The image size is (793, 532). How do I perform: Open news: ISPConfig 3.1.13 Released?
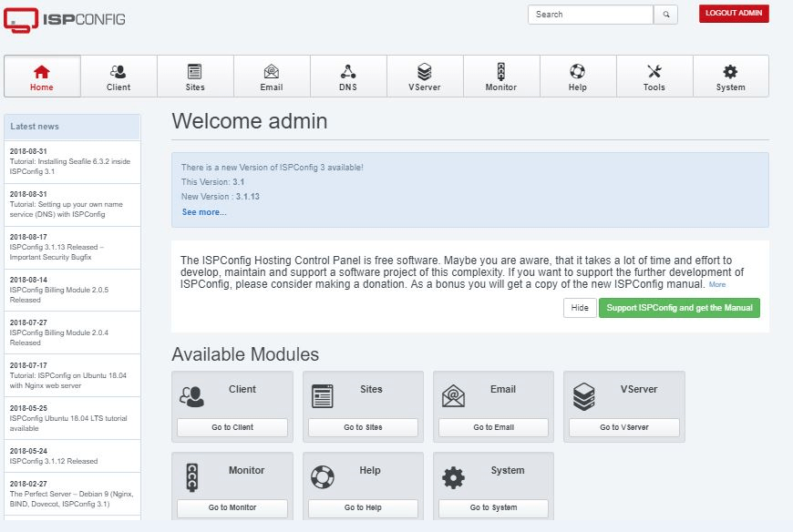[x=72, y=248]
